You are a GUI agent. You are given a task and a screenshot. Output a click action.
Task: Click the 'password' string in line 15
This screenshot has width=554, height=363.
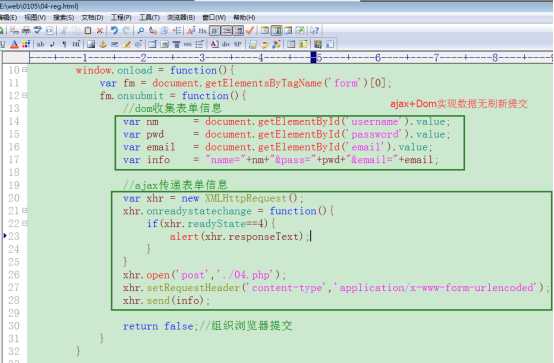375,134
